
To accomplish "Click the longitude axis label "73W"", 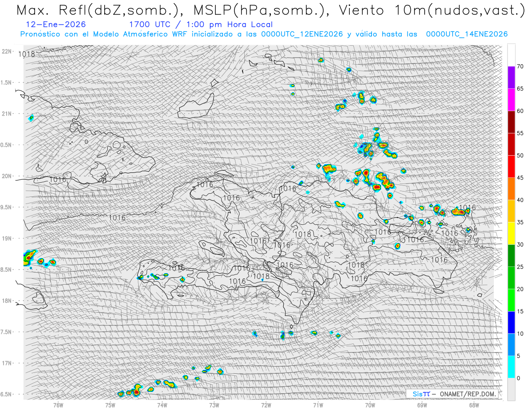I will tap(214, 404).
